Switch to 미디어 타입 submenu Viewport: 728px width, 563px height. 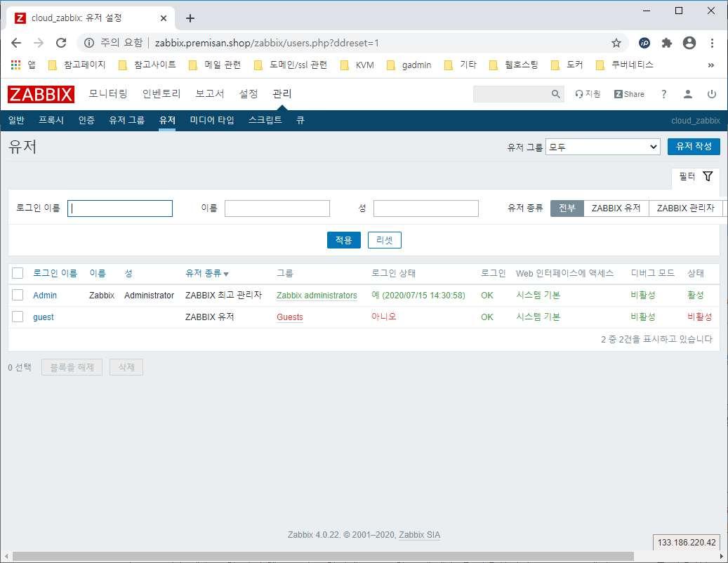[212, 120]
